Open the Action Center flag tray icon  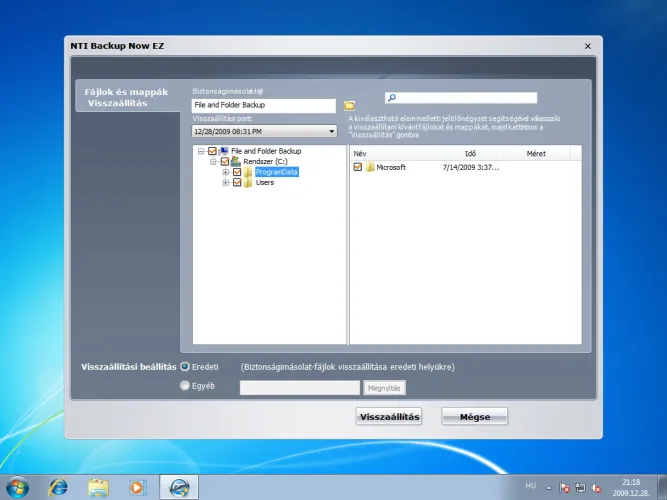(x=565, y=488)
